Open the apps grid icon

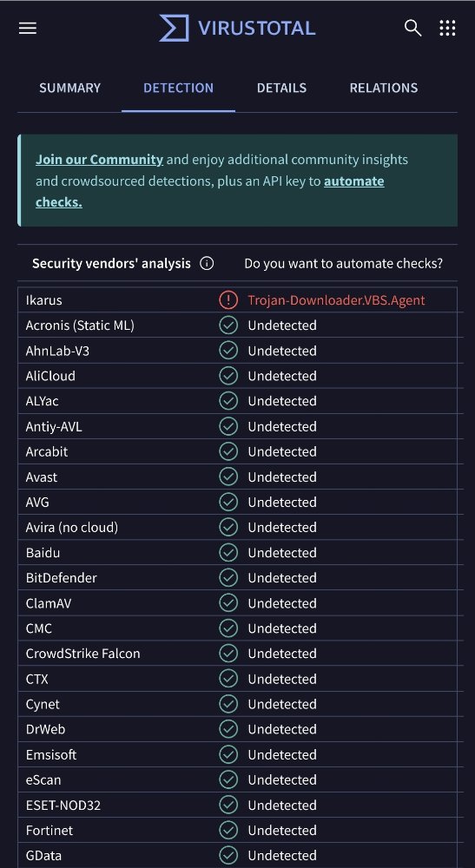(x=447, y=29)
